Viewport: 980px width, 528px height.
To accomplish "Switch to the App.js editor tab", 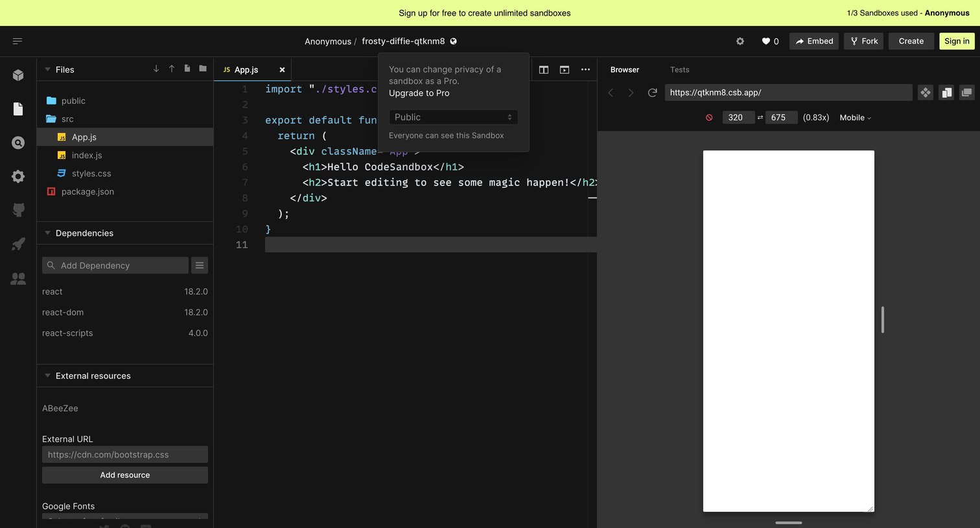I will tap(246, 69).
